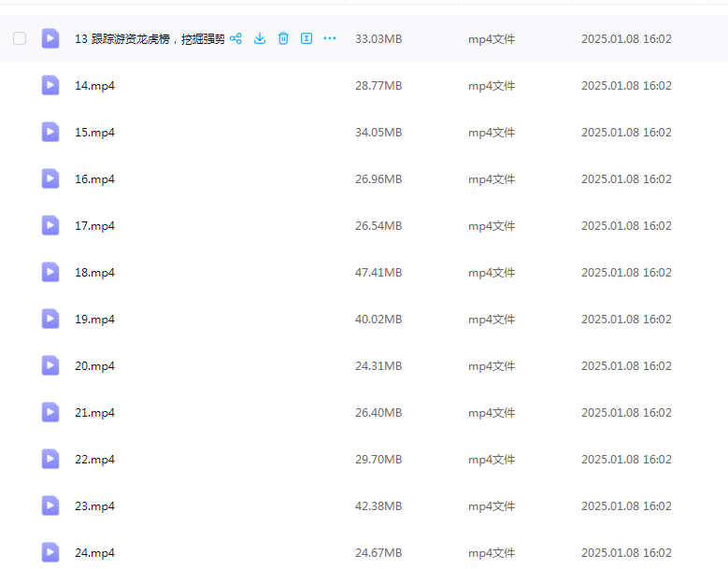728x569 pixels.
Task: Click the 24.31MB size value
Action: [x=378, y=366]
